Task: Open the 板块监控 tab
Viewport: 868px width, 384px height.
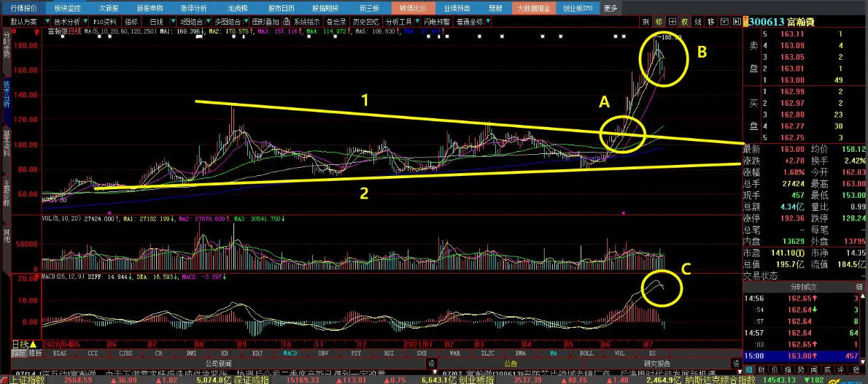Action: click(x=68, y=8)
